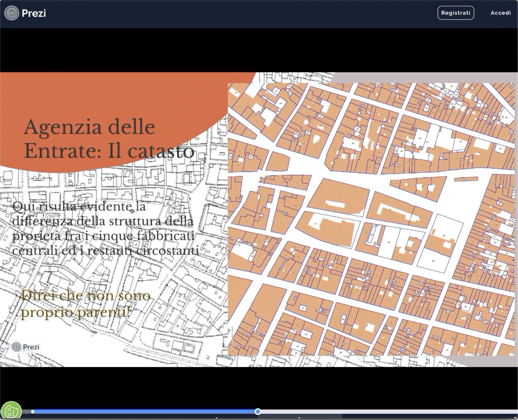The image size is (518, 420).
Task: Click the presentation progress slider handle
Action: (x=258, y=411)
